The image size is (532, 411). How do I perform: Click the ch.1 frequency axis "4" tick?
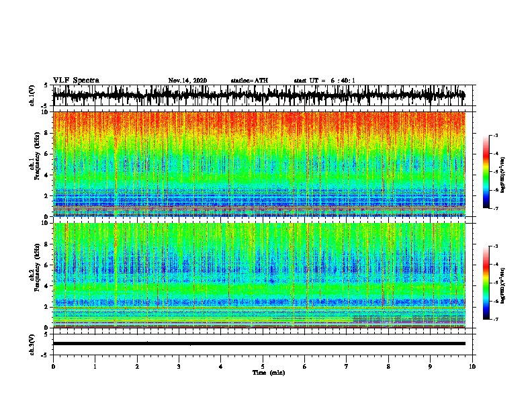(46, 175)
